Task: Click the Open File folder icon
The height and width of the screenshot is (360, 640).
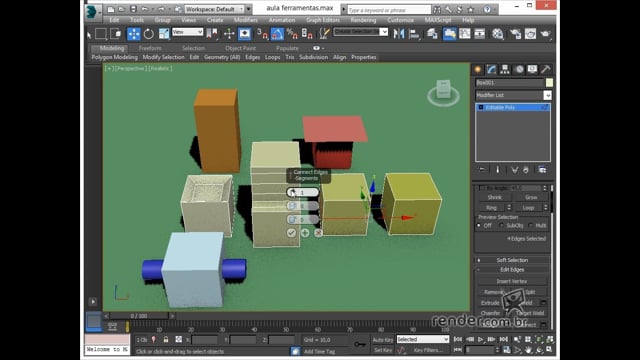Action: click(122, 9)
